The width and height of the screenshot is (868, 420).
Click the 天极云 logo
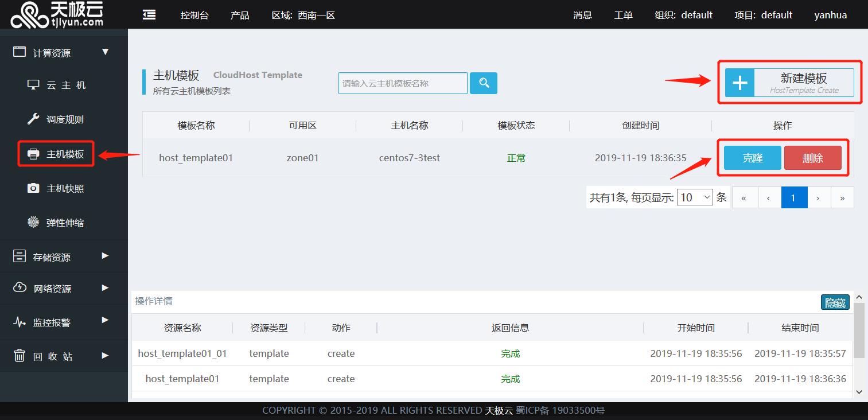[x=57, y=14]
